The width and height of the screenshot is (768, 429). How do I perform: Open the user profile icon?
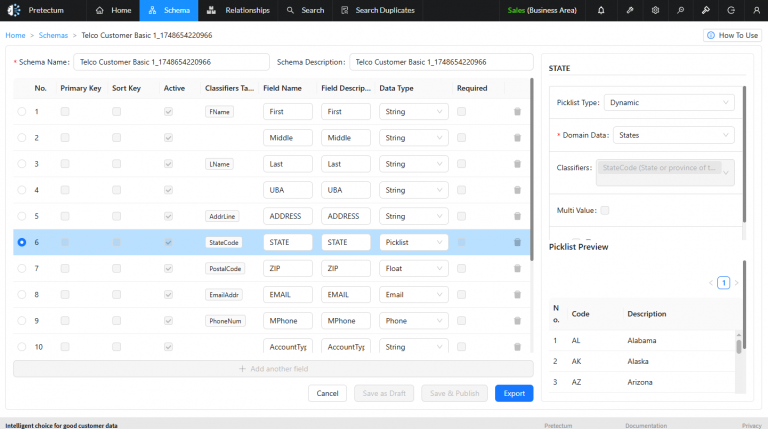[x=756, y=10]
